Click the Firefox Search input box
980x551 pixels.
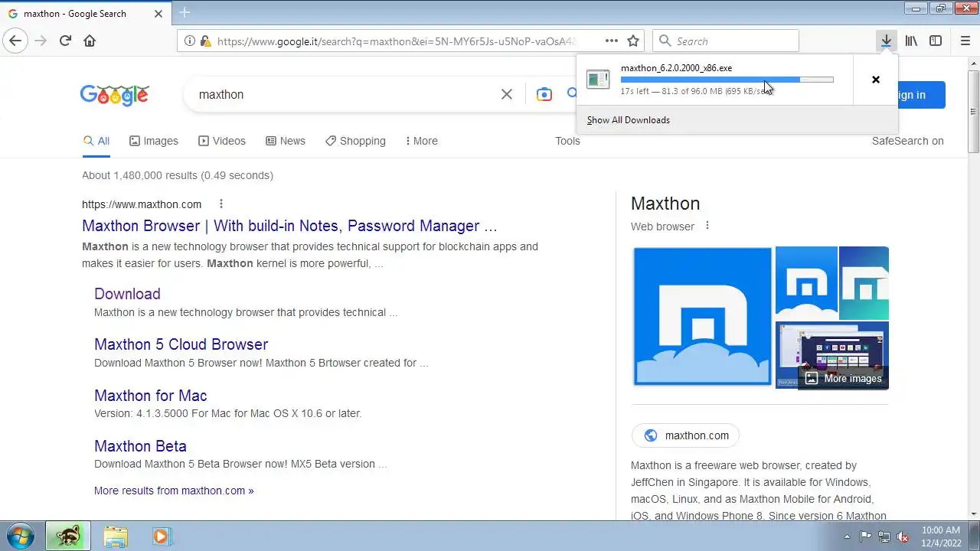coord(725,41)
